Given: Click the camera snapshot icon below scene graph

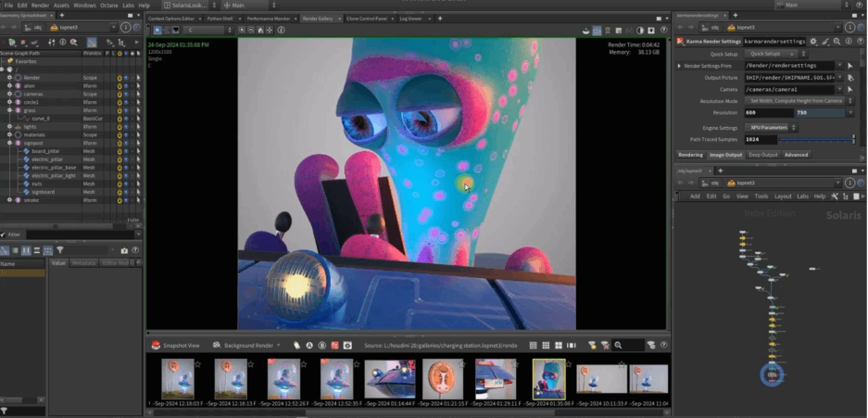Looking at the screenshot, I should [125, 250].
